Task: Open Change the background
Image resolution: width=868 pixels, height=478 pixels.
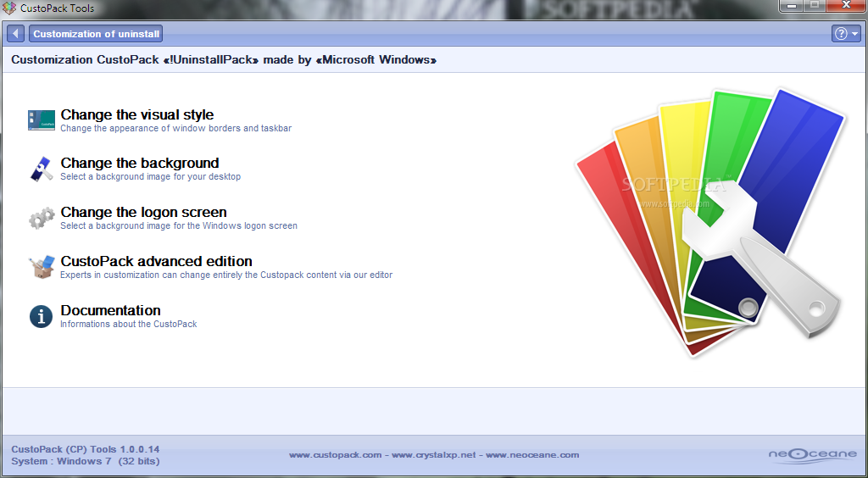Action: pyautogui.click(x=140, y=164)
